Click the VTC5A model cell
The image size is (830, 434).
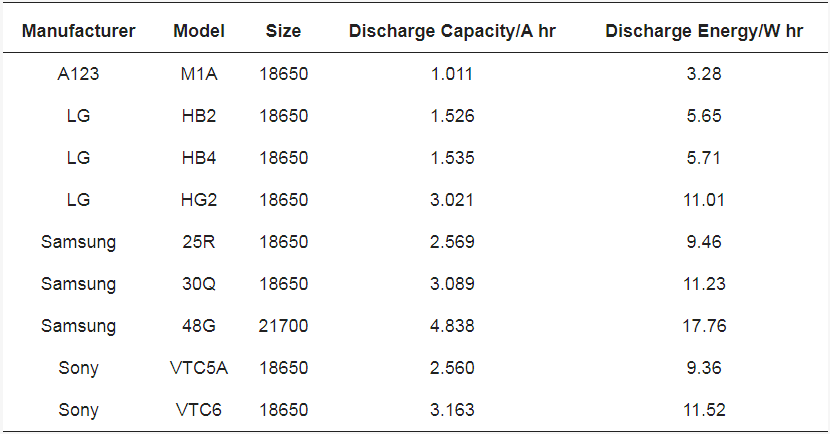coord(199,367)
